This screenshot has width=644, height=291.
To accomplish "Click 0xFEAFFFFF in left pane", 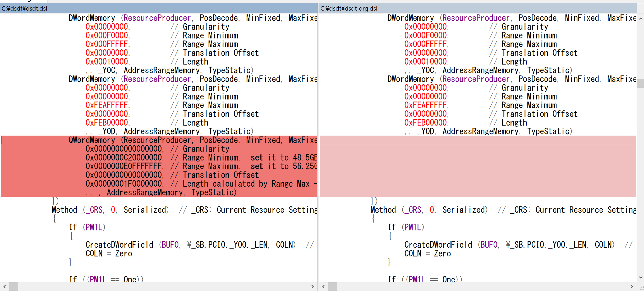I will coord(107,105).
